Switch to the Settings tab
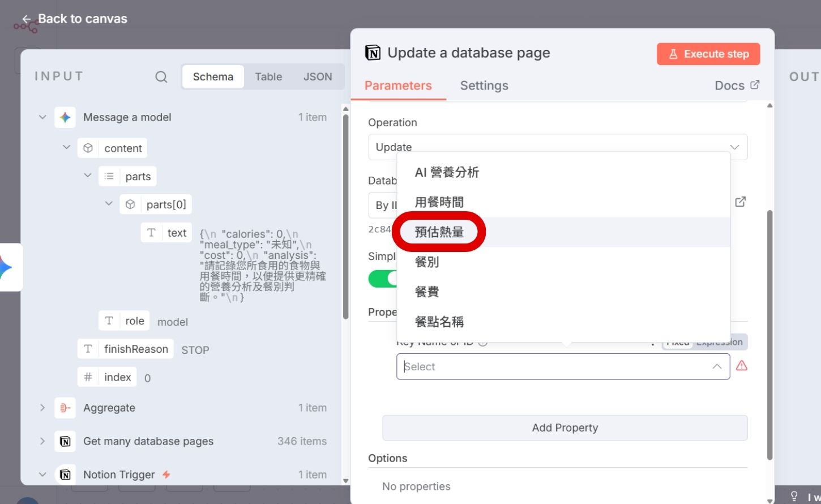821x504 pixels. 484,86
